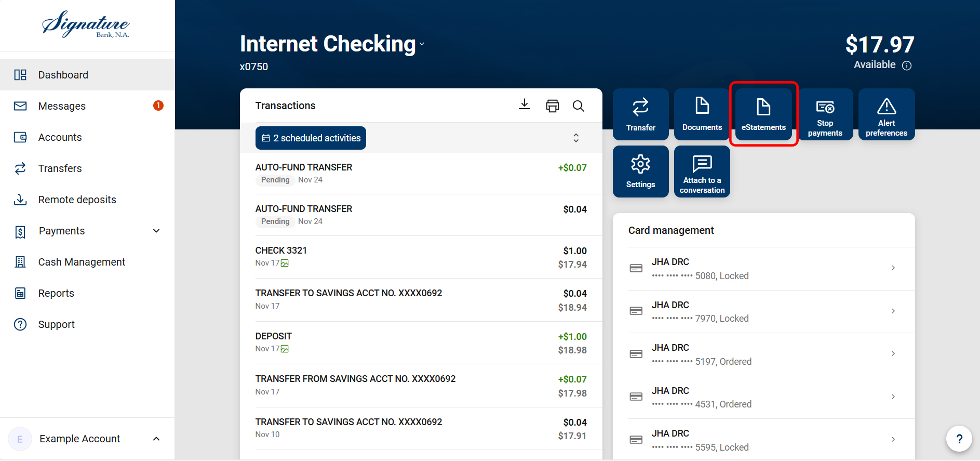Click card icon for card 4531
The width and height of the screenshot is (980, 461).
click(x=636, y=397)
